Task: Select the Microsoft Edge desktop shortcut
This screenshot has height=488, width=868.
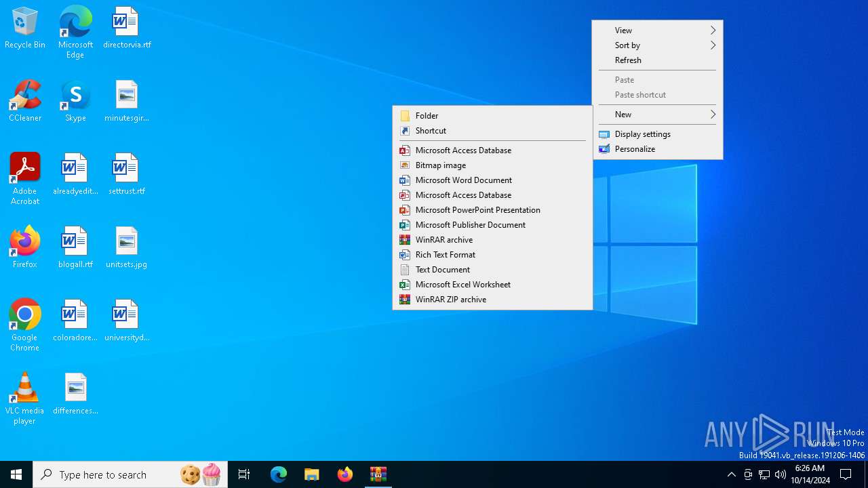Action: (75, 33)
